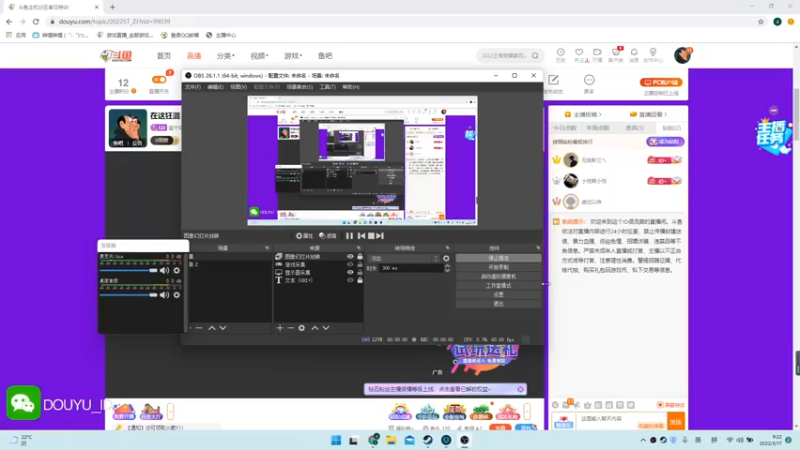Add a new source with plus button
Viewport: 800px width, 450px height.
coord(280,328)
